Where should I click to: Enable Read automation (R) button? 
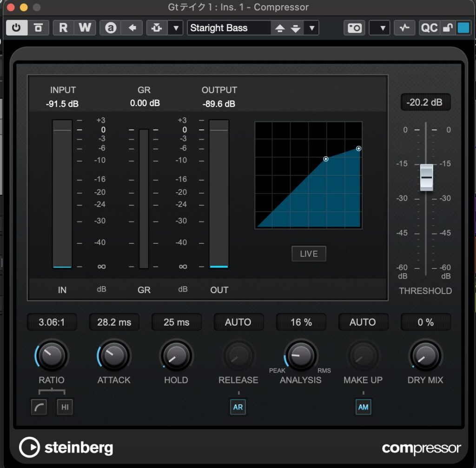63,28
